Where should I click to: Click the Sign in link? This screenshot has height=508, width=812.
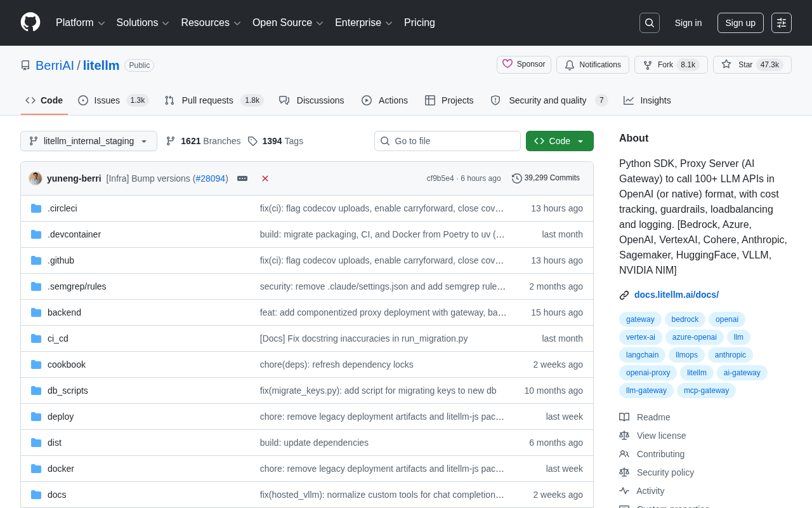(688, 23)
